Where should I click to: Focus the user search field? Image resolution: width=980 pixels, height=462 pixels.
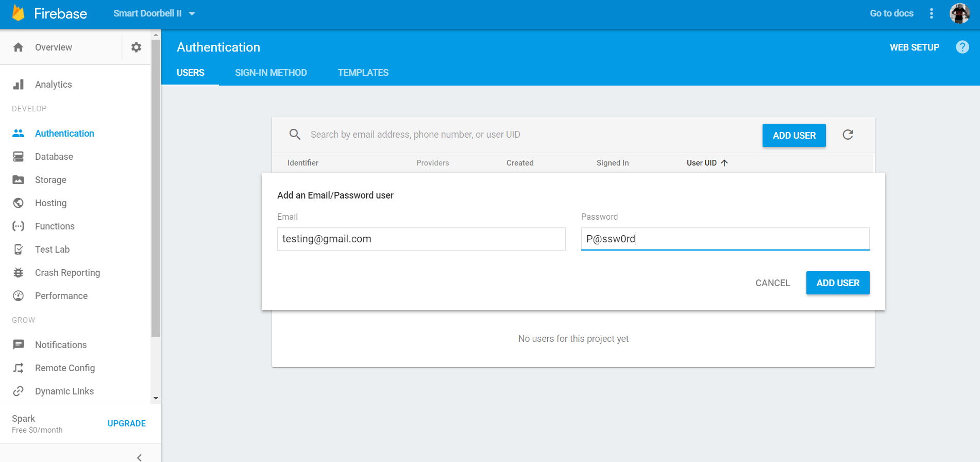click(x=531, y=135)
